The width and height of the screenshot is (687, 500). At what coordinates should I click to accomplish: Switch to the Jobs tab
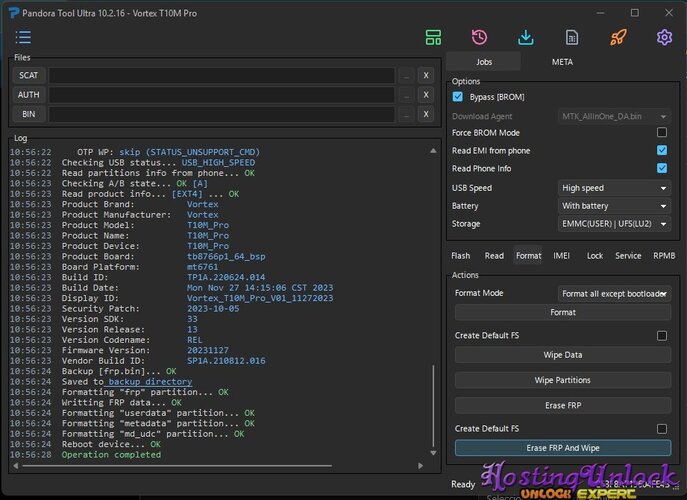tap(484, 62)
